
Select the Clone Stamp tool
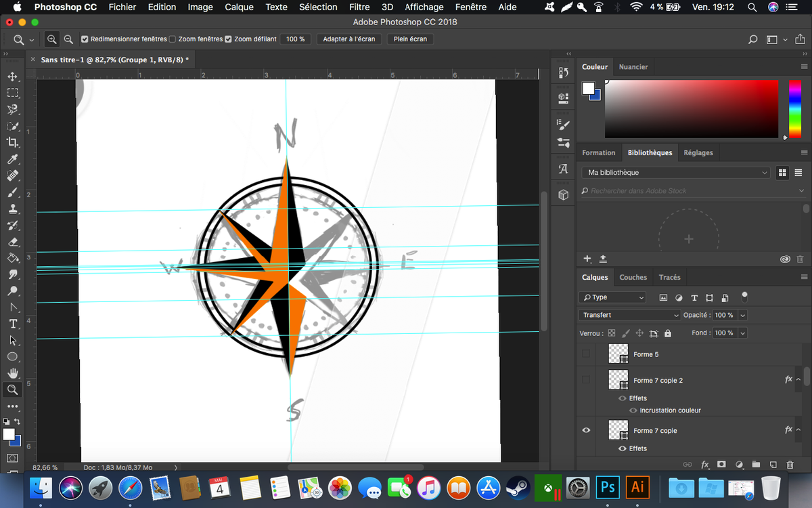[x=12, y=209]
